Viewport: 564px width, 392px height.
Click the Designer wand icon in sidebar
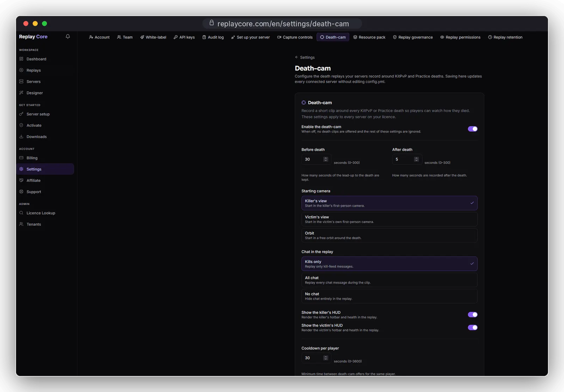coord(21,93)
